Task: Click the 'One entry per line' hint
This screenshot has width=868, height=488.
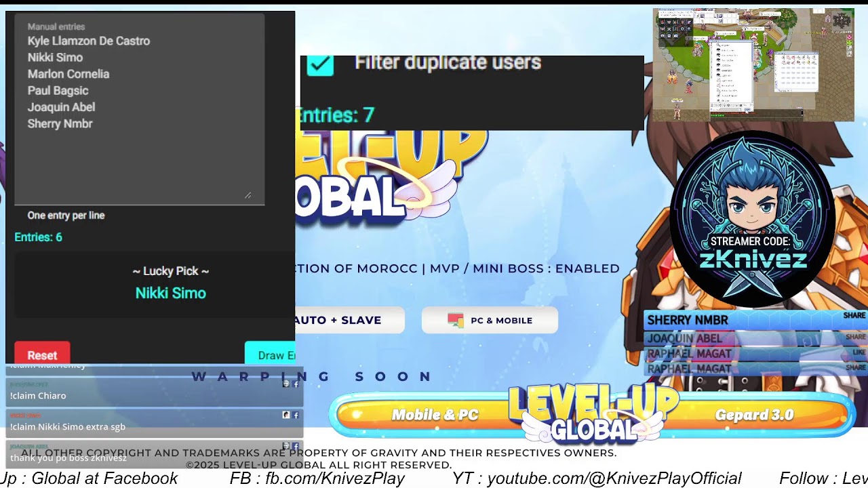Action: coord(66,216)
